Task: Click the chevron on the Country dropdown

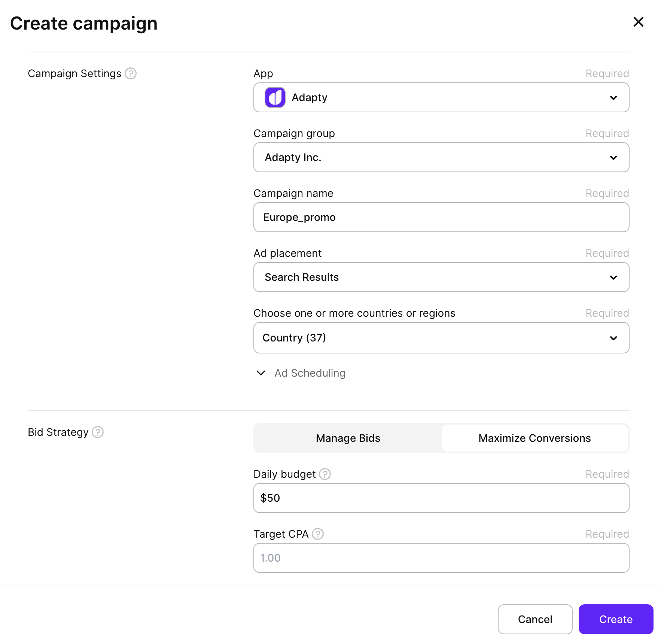Action: click(613, 338)
